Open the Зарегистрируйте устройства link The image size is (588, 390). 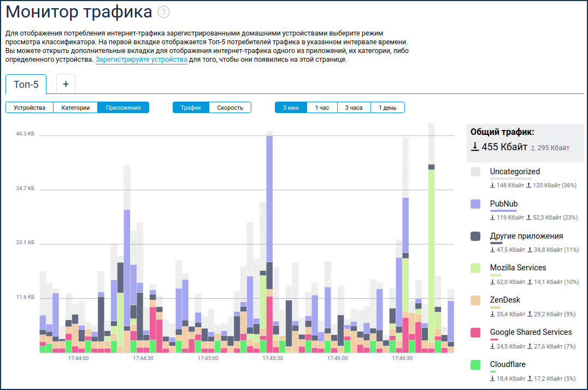[141, 60]
